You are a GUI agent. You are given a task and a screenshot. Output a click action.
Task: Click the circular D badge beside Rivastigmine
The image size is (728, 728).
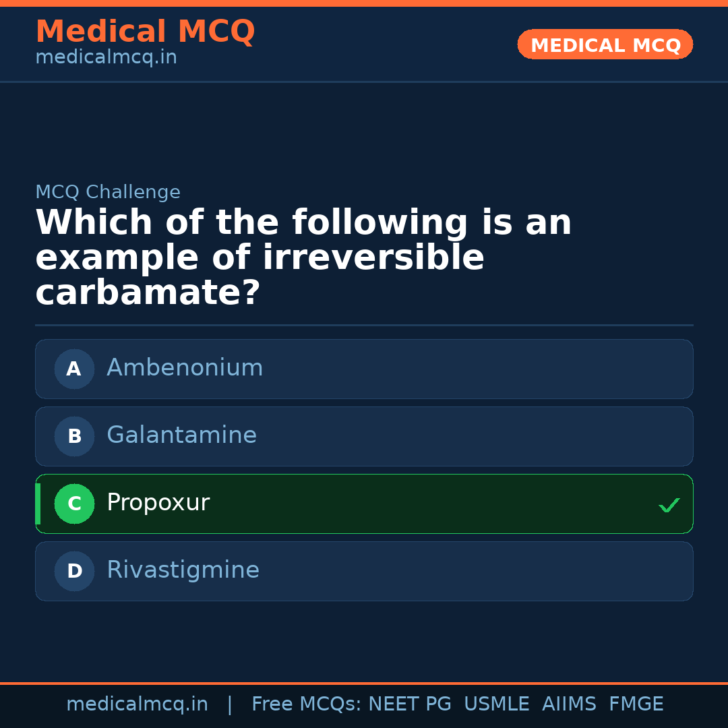(74, 571)
